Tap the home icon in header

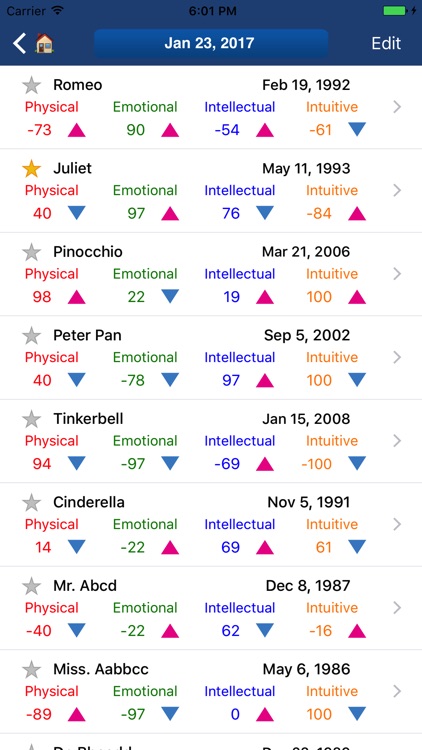click(44, 44)
